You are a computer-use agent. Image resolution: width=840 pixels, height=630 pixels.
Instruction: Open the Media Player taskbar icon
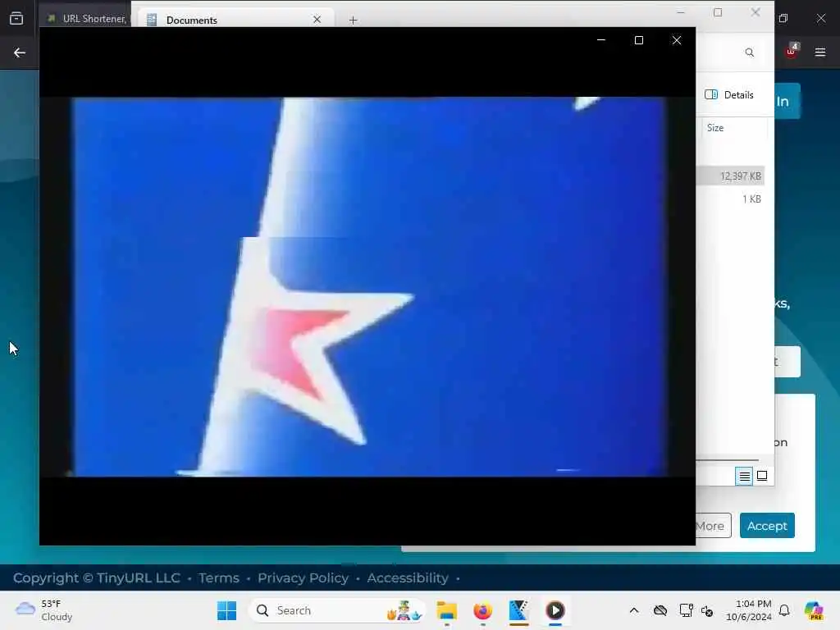[x=555, y=610]
